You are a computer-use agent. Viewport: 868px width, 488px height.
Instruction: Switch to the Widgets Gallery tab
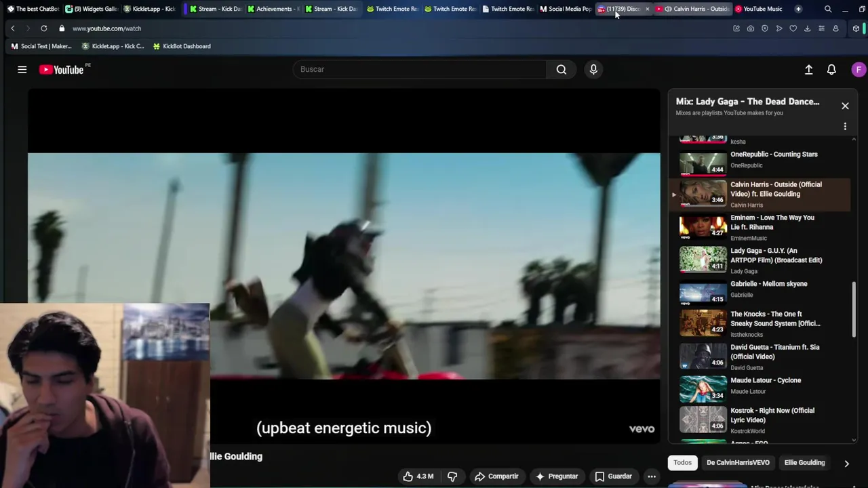pyautogui.click(x=92, y=9)
